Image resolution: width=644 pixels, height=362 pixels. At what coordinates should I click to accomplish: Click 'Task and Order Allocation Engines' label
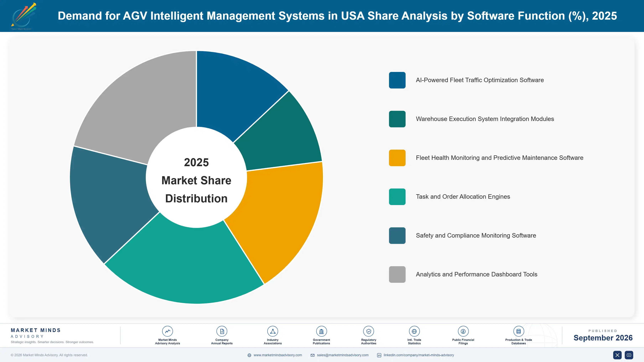pos(463,197)
